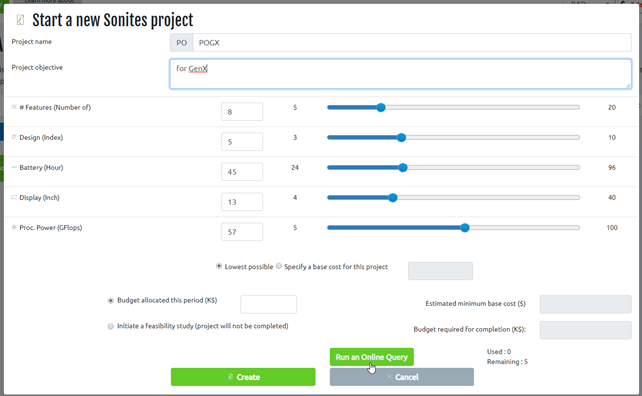Click the Proc. Power maximum value 100
Screen dimensions: 642x396
click(612, 227)
